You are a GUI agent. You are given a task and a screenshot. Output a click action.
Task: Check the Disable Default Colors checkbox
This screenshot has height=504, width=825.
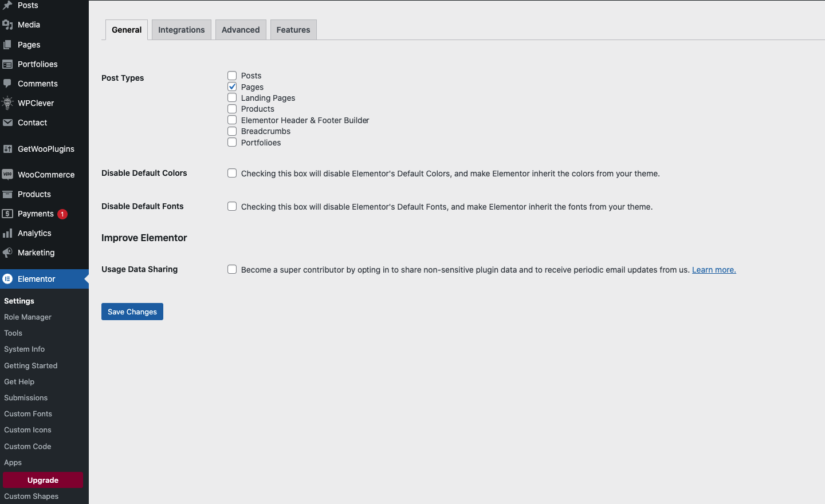[x=232, y=173]
